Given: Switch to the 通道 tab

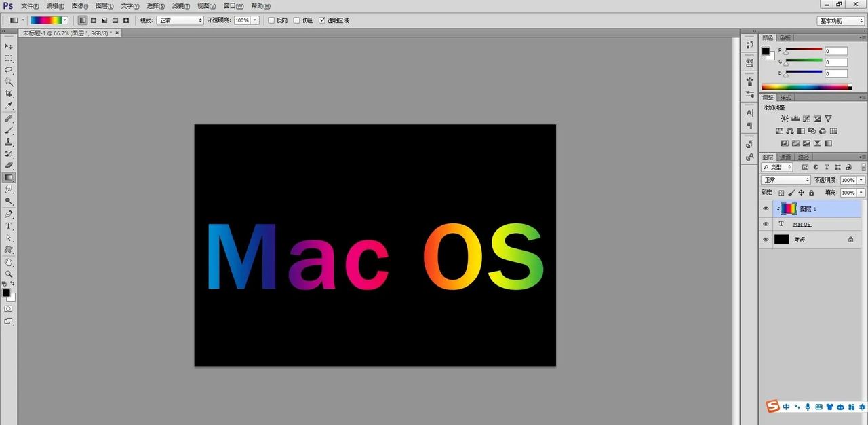Looking at the screenshot, I should (785, 157).
